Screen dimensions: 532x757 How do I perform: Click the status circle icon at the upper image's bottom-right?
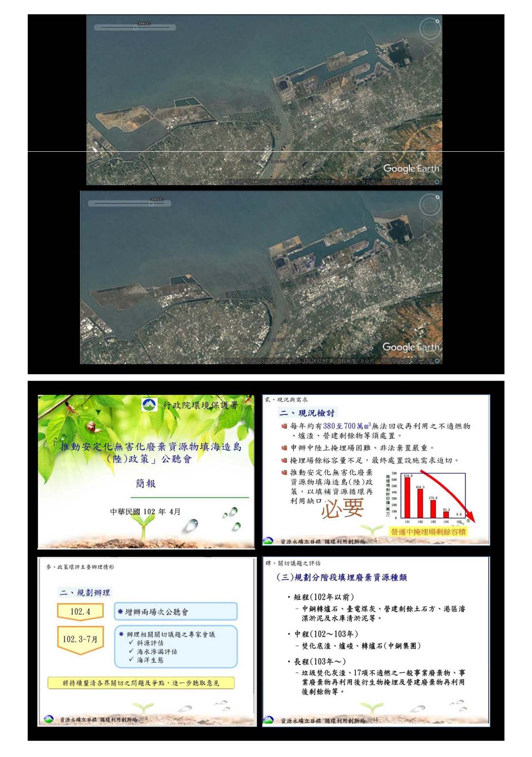click(x=437, y=182)
